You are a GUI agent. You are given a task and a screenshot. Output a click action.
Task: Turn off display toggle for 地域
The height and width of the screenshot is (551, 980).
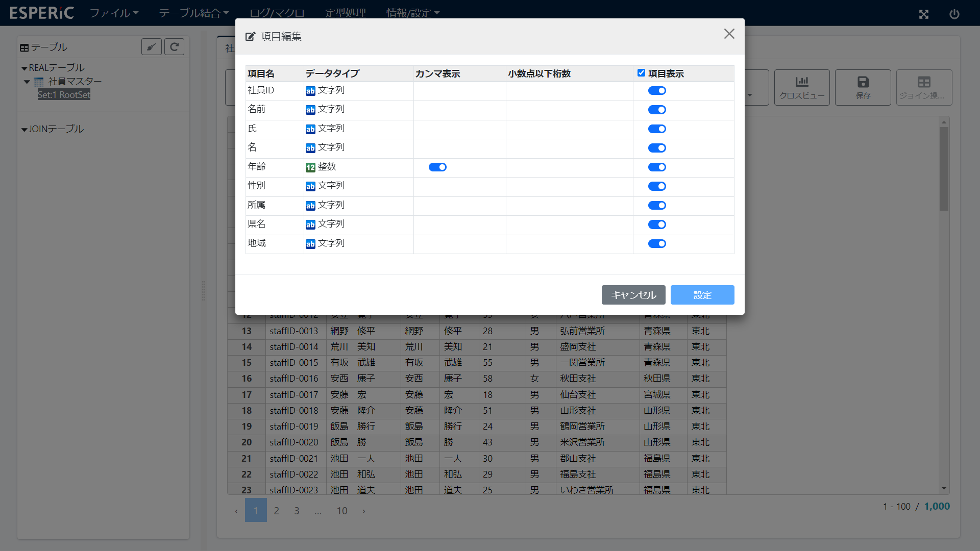pyautogui.click(x=657, y=244)
